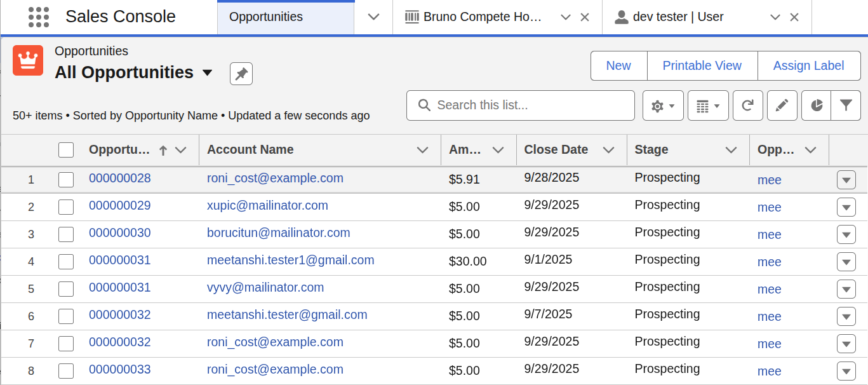Show row actions for row 7
This screenshot has height=385, width=868.
(x=846, y=344)
